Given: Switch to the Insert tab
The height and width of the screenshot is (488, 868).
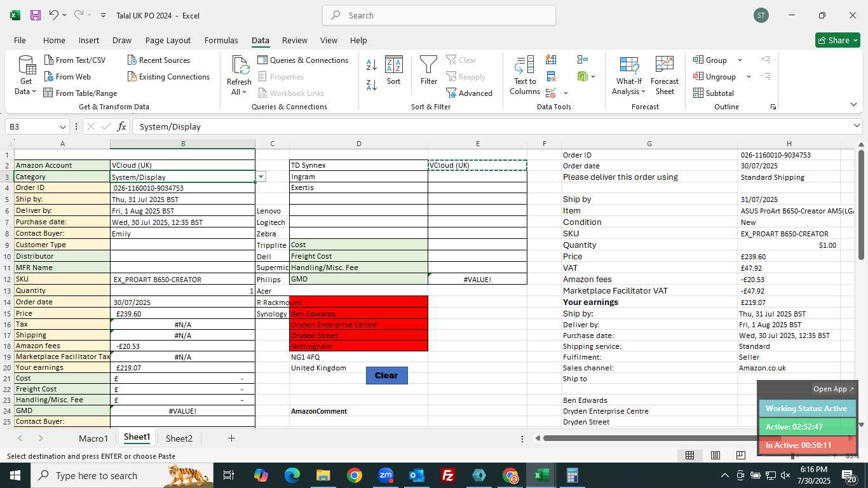Looking at the screenshot, I should pyautogui.click(x=89, y=40).
